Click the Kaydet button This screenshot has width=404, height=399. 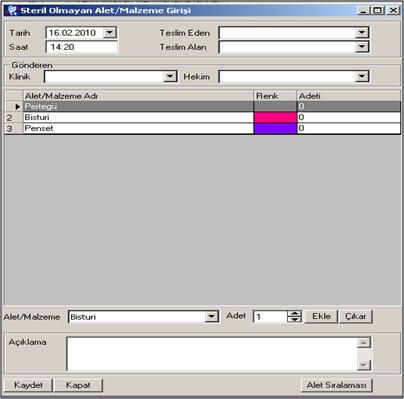click(x=28, y=385)
